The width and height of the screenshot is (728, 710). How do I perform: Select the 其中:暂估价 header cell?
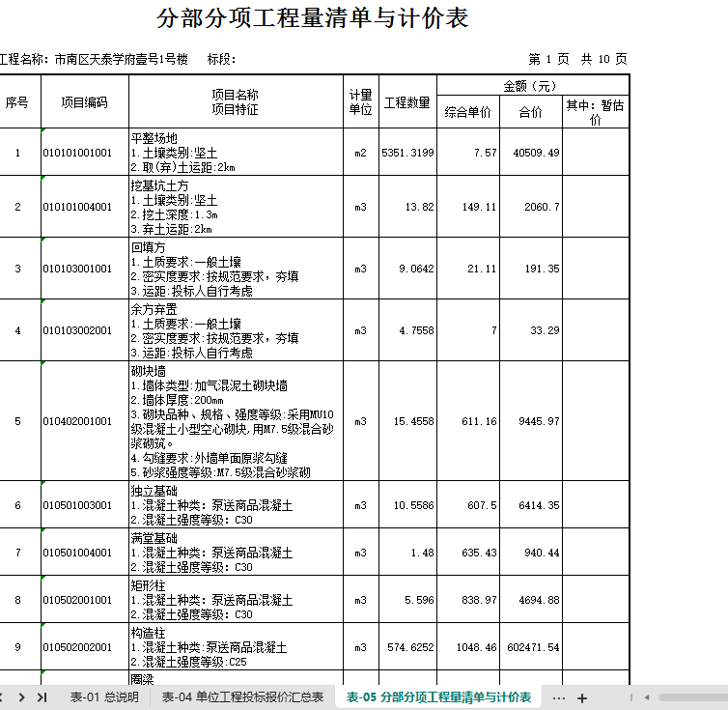[x=596, y=112]
